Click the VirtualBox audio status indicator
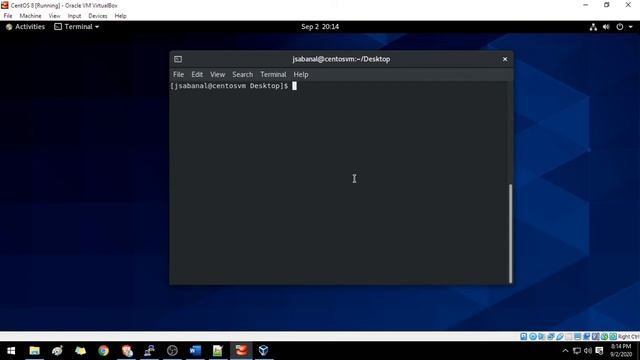This screenshot has width=640, height=360. click(x=542, y=337)
